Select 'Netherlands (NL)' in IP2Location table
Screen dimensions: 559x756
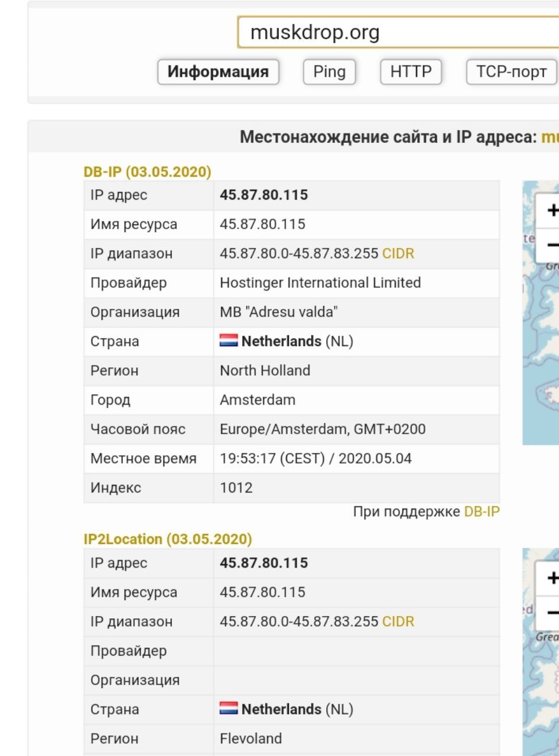click(297, 709)
